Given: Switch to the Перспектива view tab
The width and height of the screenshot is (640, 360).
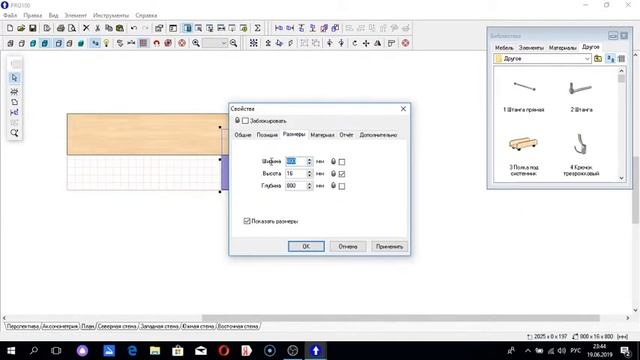Looking at the screenshot, I should [22, 326].
